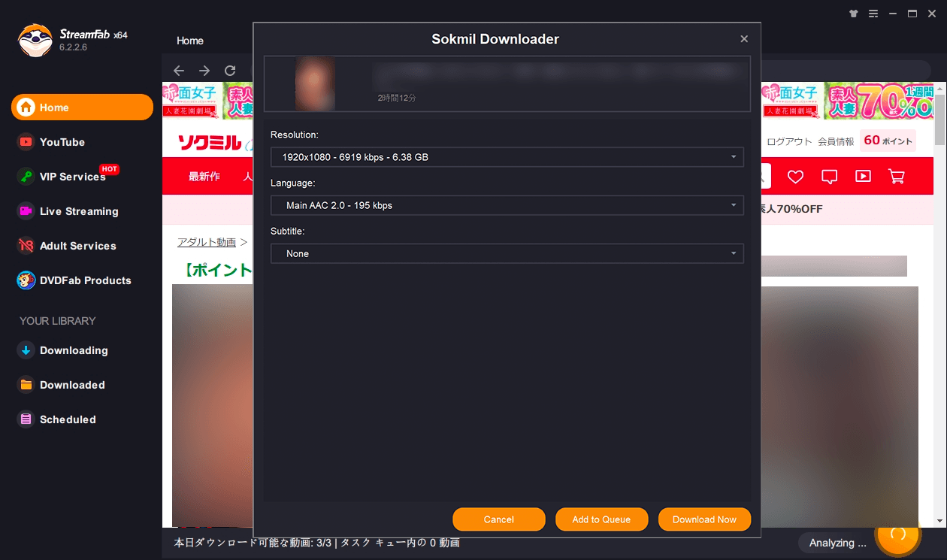Click the page vertical scrollbar
The image size is (947, 560).
(939, 120)
